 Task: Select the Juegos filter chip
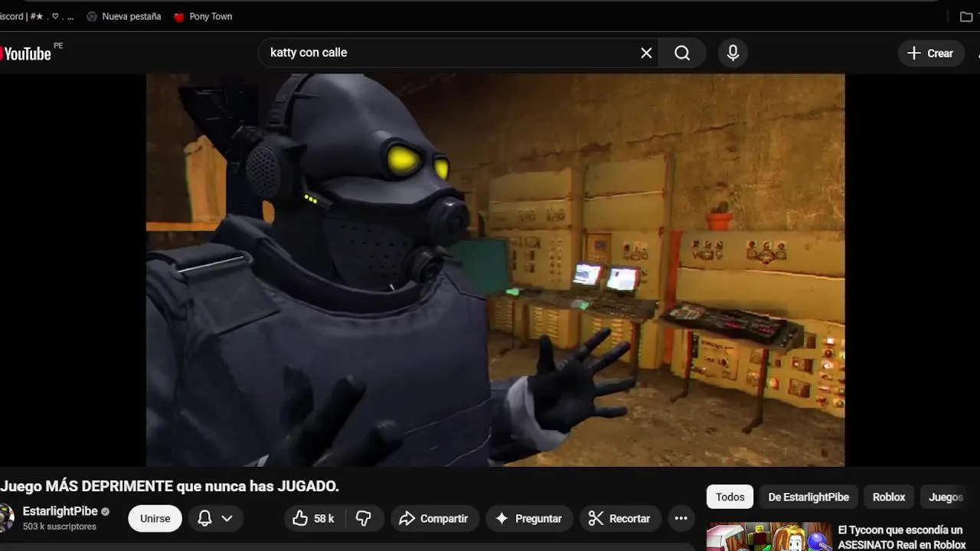tap(946, 497)
